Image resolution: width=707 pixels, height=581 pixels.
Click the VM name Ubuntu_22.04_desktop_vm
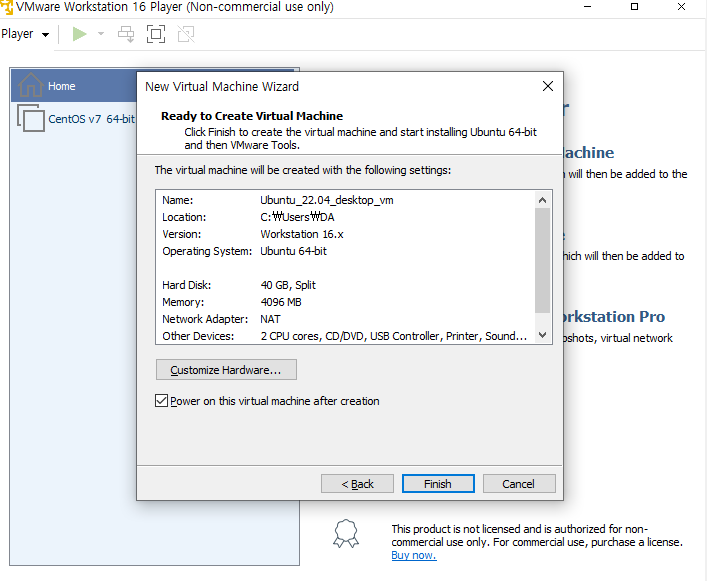coord(327,200)
